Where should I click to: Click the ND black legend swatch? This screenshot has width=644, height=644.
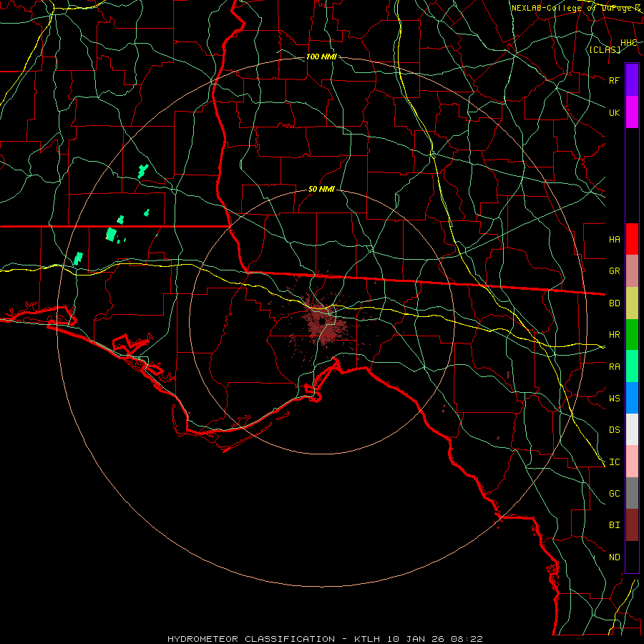632,557
